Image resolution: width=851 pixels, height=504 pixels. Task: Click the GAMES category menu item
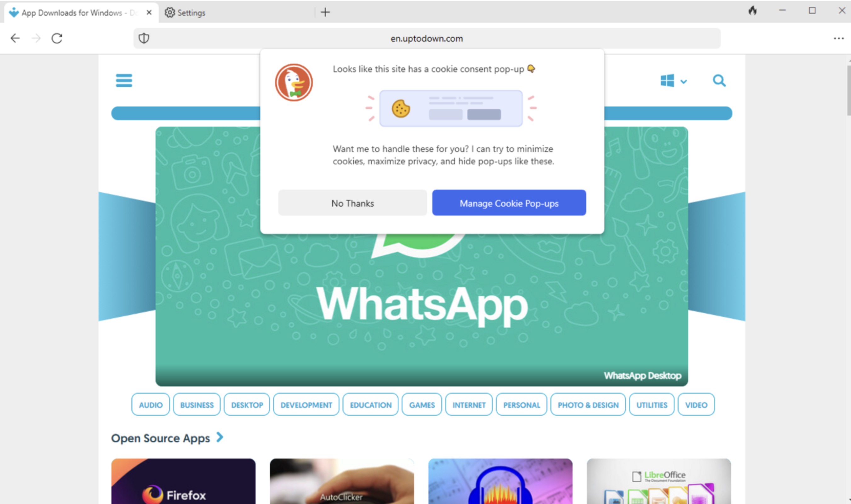click(x=422, y=405)
